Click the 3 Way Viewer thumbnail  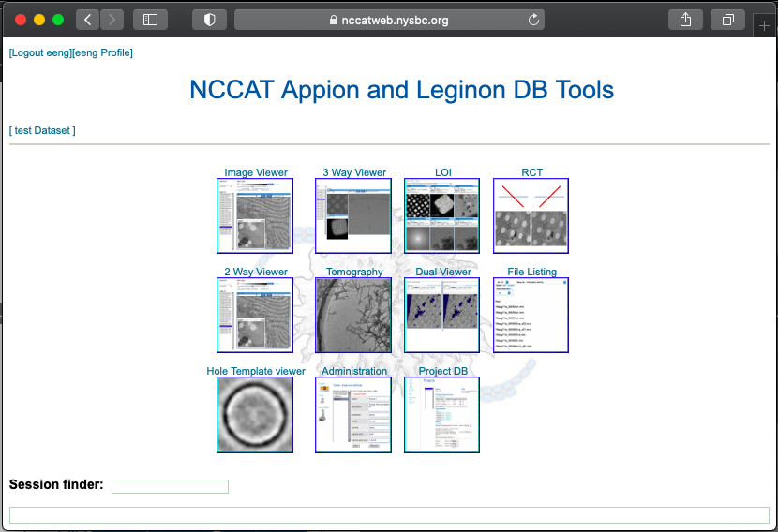tap(353, 215)
